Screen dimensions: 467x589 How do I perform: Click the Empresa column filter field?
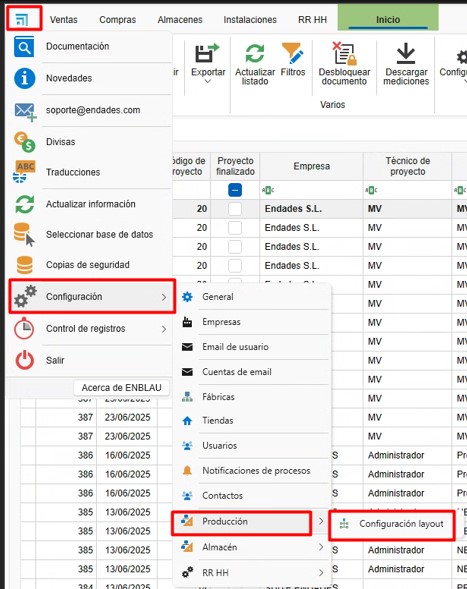[311, 190]
